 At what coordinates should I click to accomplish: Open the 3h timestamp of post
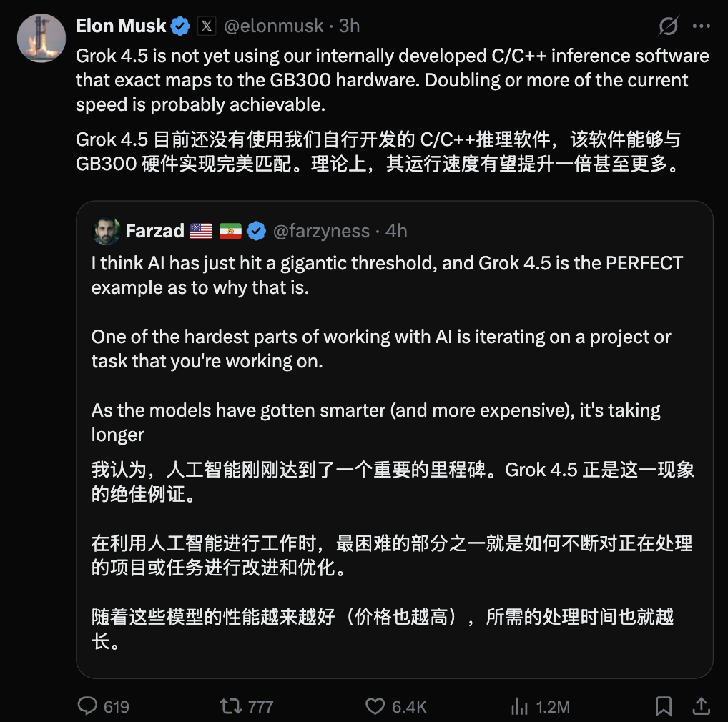[x=349, y=26]
